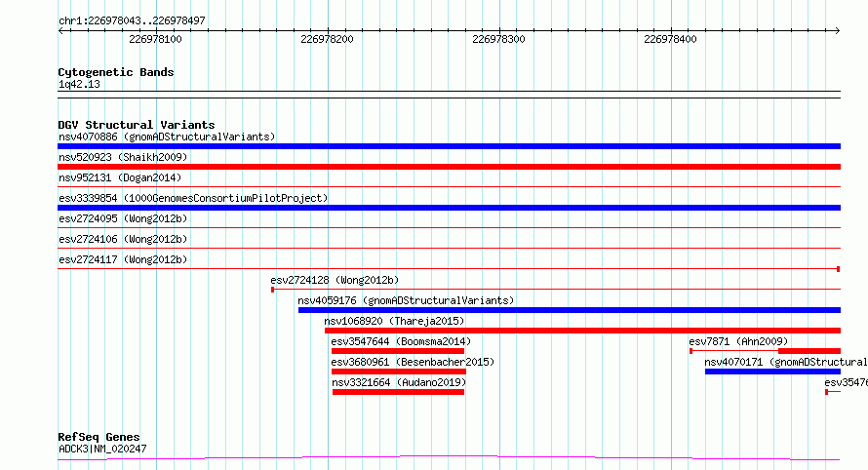Image resolution: width=868 pixels, height=470 pixels.
Task: Click the 226978300 ruler position label
Action: 498,39
